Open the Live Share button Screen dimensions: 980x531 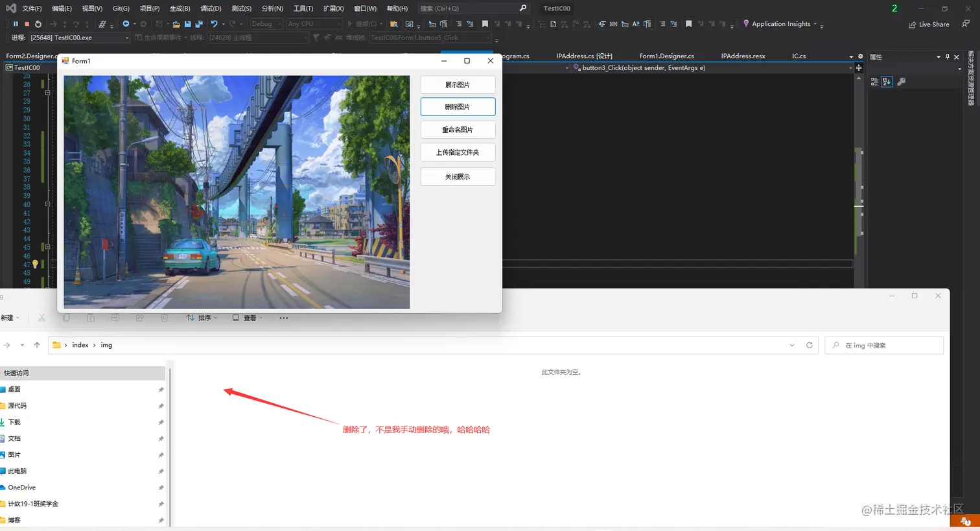929,25
